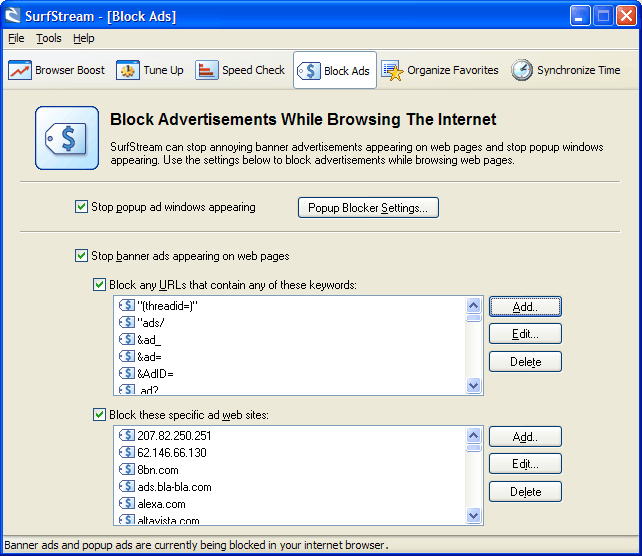The image size is (642, 556).
Task: Toggle Stop popup ad windows appearing checkbox
Action: 81,207
